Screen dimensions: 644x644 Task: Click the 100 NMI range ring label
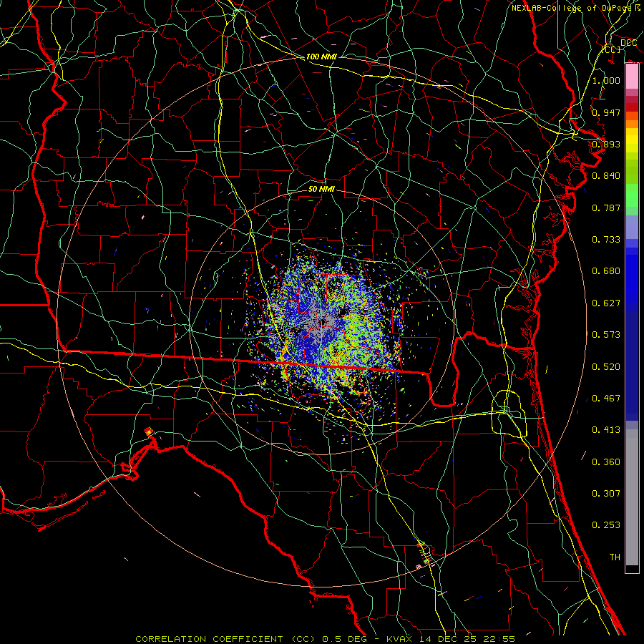pyautogui.click(x=321, y=57)
